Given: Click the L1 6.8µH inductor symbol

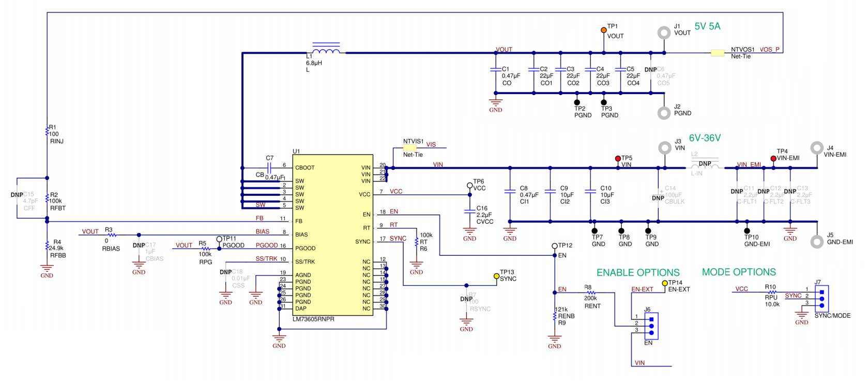Looking at the screenshot, I should pos(326,50).
